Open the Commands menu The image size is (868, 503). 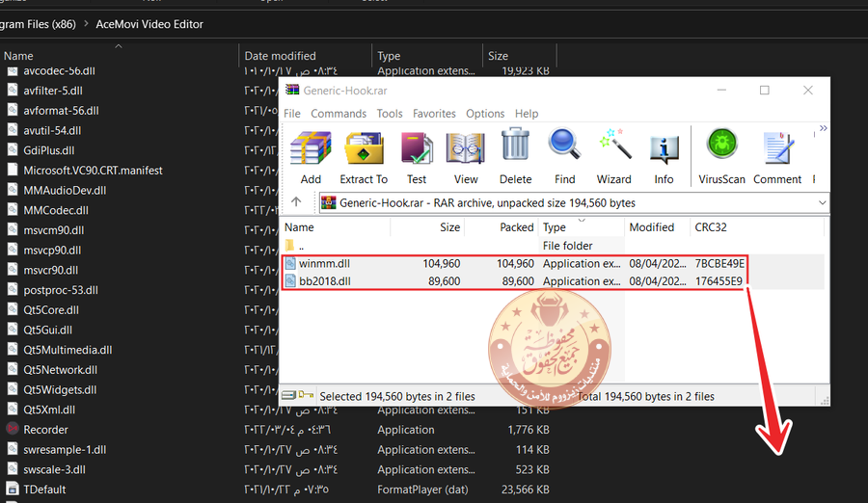(x=339, y=114)
